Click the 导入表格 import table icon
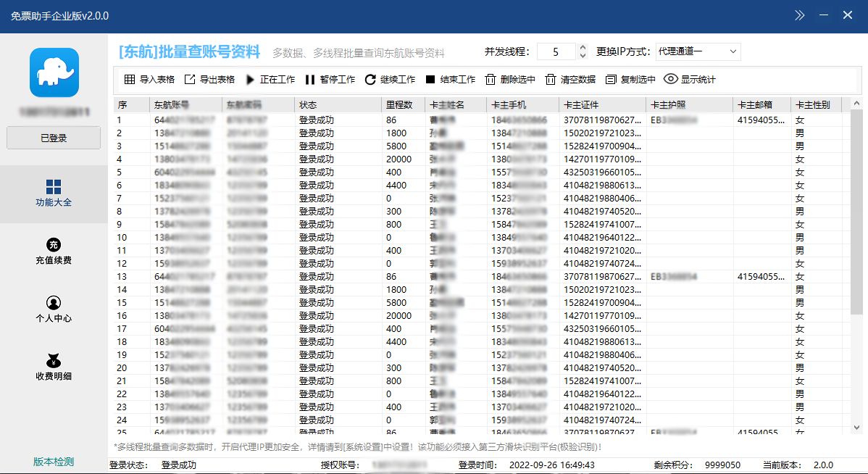The width and height of the screenshot is (868, 474). 130,79
